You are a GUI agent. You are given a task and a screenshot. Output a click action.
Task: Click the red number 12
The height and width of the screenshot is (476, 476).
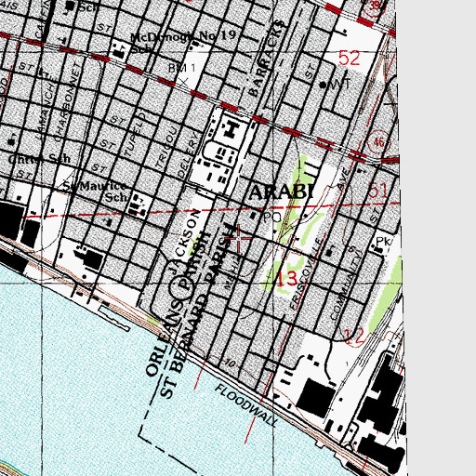(x=354, y=337)
